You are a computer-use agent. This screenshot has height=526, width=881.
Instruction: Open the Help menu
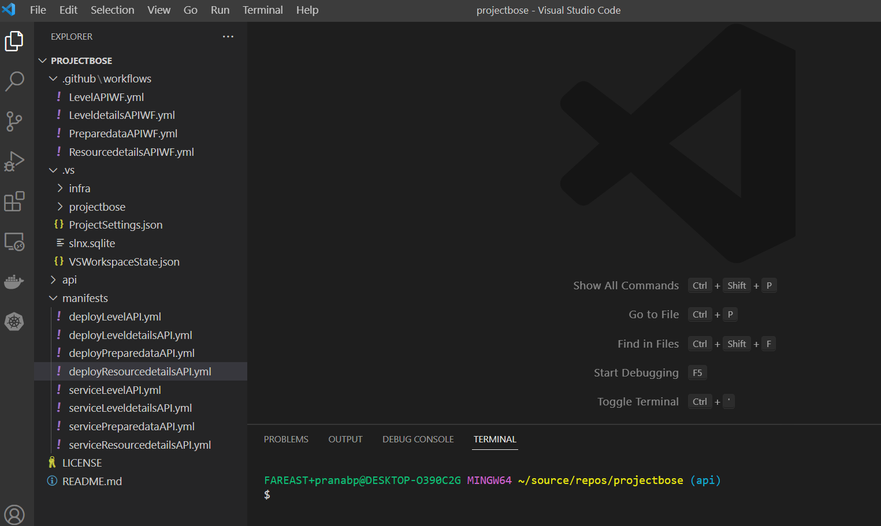pos(307,10)
